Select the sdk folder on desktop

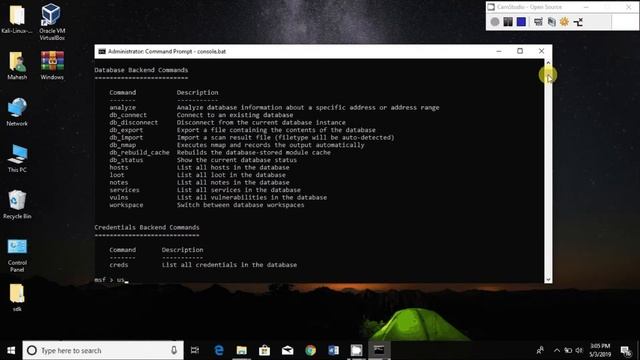click(17, 298)
